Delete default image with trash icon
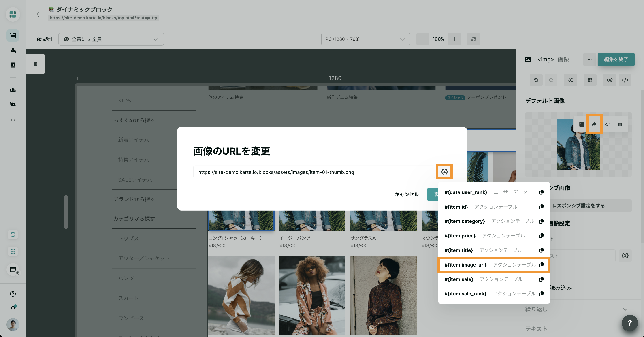Image resolution: width=644 pixels, height=337 pixels. click(x=620, y=124)
